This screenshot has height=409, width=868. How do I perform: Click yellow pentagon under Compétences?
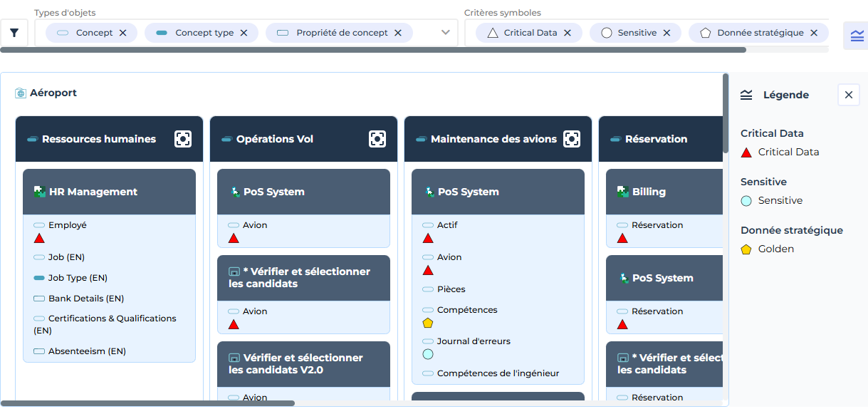[428, 323]
